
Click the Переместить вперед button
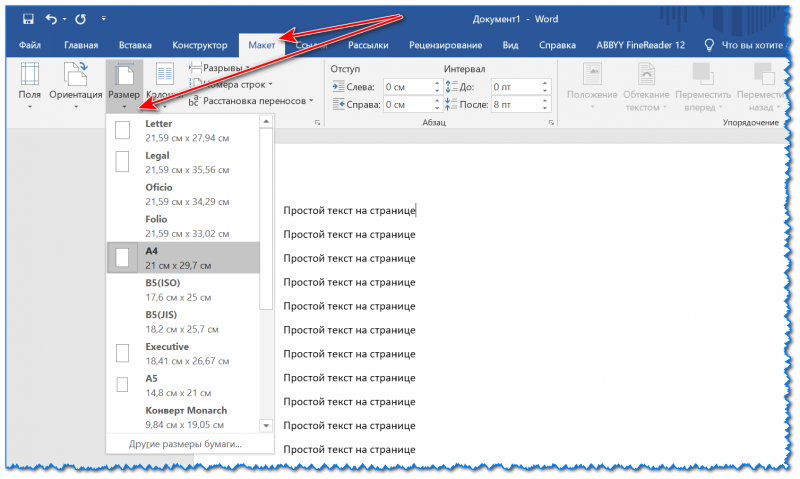point(703,86)
